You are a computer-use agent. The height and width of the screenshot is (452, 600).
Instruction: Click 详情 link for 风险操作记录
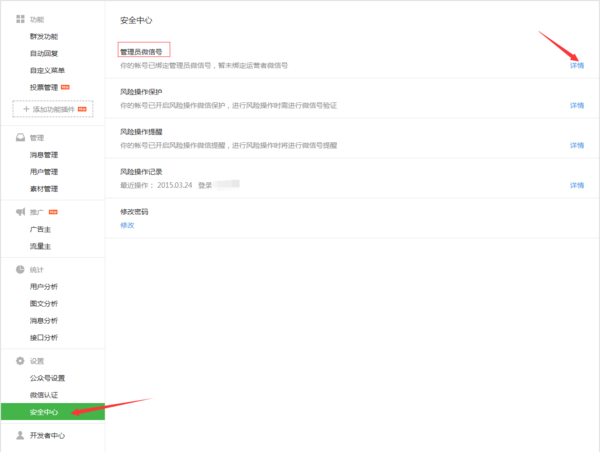coord(577,185)
